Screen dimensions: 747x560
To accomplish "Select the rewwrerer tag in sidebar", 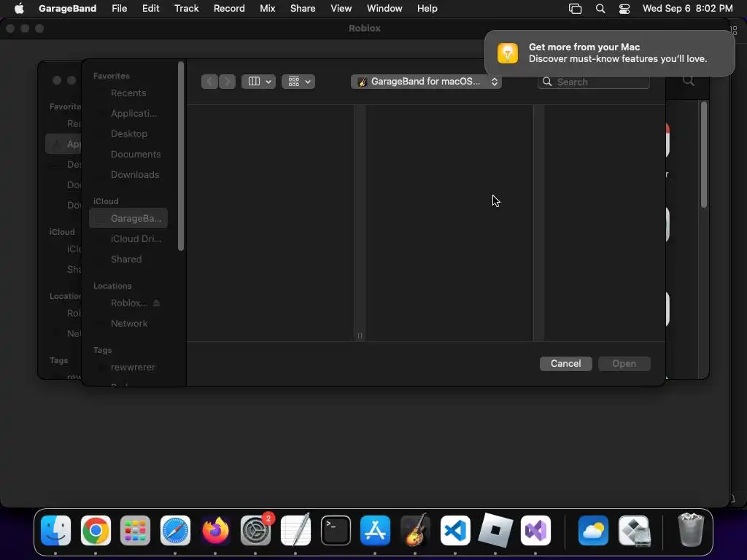I will click(128, 367).
